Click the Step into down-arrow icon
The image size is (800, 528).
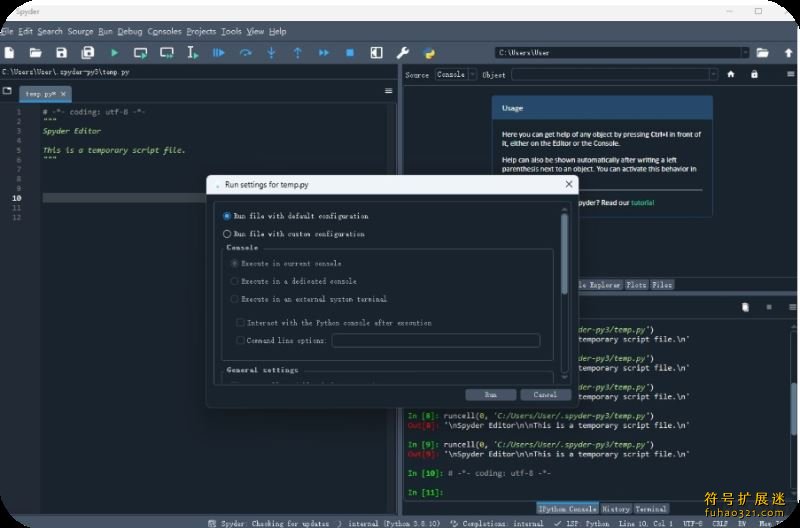[x=271, y=53]
